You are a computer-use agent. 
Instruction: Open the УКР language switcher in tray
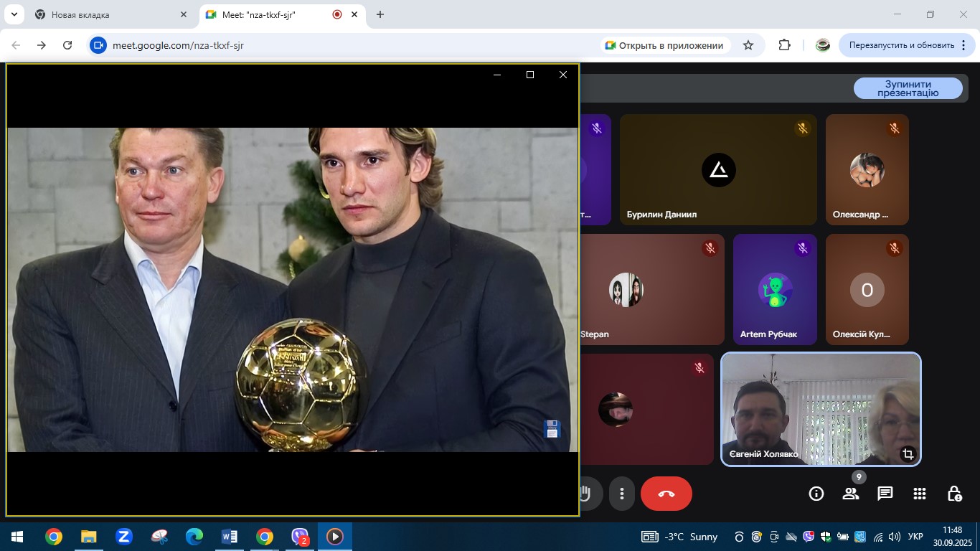[915, 537]
